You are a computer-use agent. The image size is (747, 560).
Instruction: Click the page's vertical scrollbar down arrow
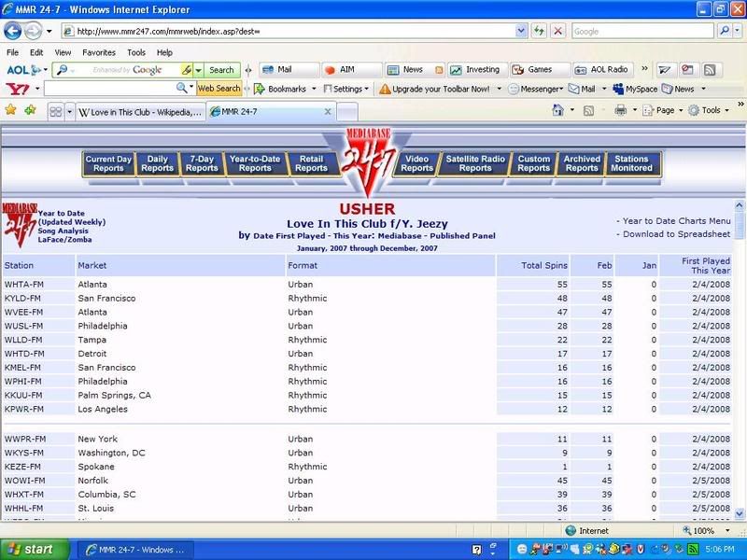739,513
